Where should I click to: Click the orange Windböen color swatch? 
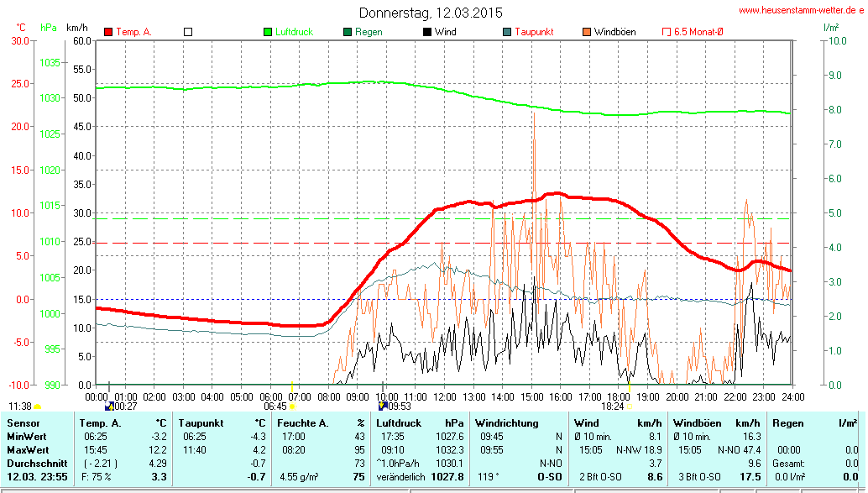pyautogui.click(x=587, y=32)
